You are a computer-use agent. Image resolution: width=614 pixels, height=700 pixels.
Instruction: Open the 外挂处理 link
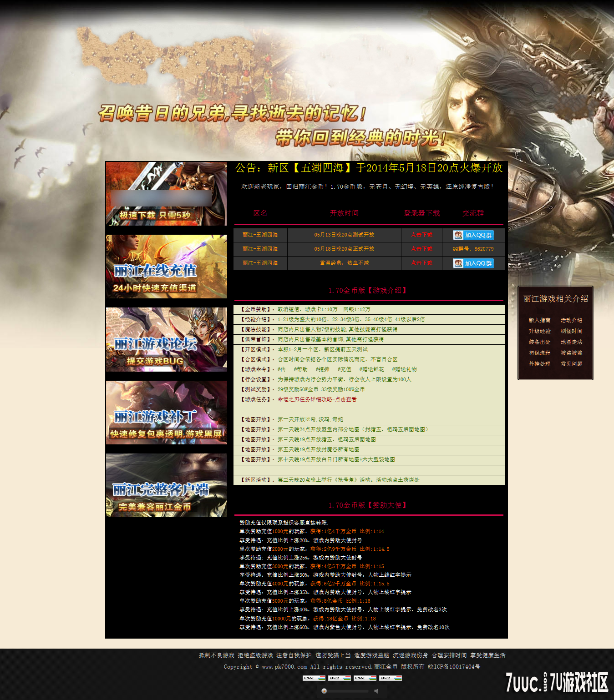540,364
